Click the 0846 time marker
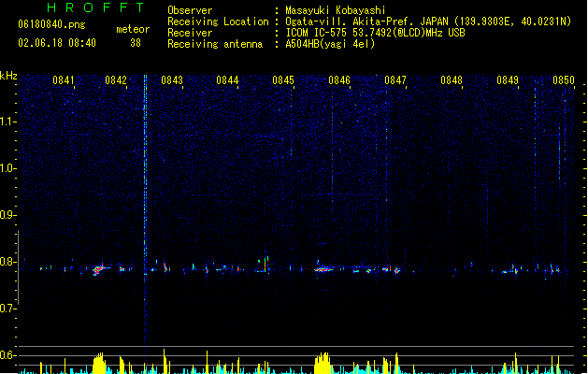 coord(339,80)
